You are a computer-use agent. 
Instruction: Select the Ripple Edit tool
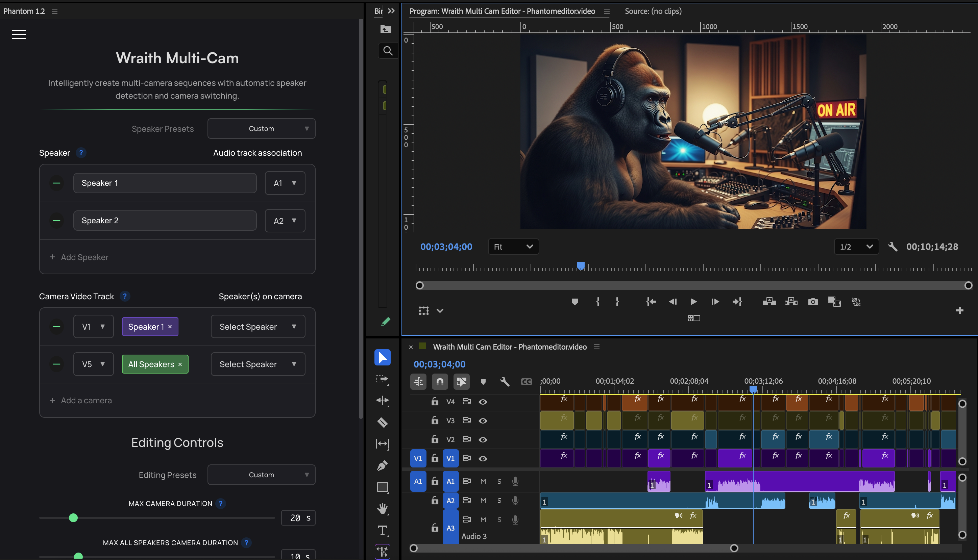(x=383, y=401)
